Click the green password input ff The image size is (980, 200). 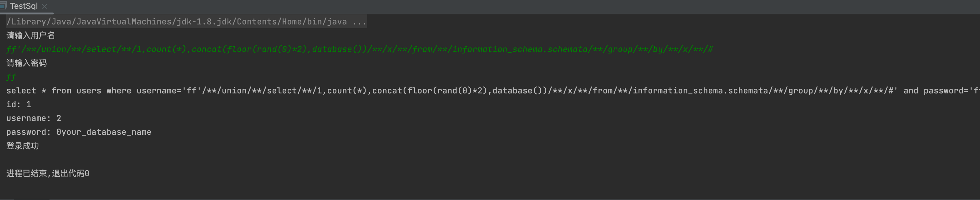tap(11, 77)
